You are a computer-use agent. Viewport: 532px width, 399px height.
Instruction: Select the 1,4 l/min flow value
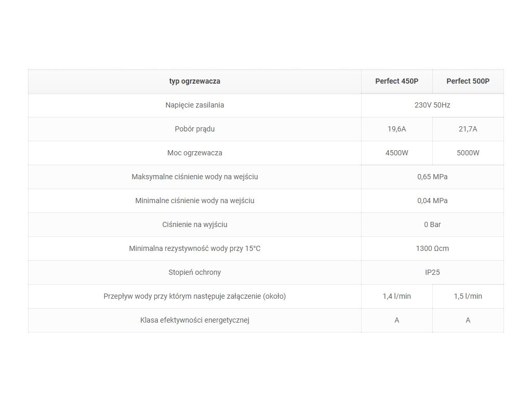[x=397, y=296]
